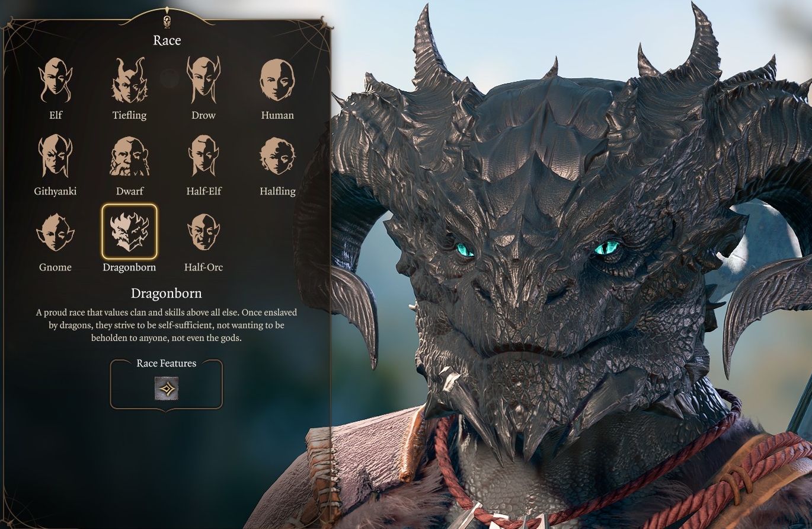Select the Elf race portrait icon
The width and height of the screenshot is (812, 529).
pos(55,79)
